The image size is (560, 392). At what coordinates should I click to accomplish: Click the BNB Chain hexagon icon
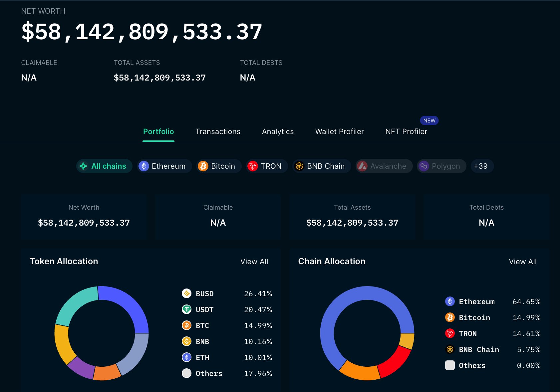(x=299, y=166)
